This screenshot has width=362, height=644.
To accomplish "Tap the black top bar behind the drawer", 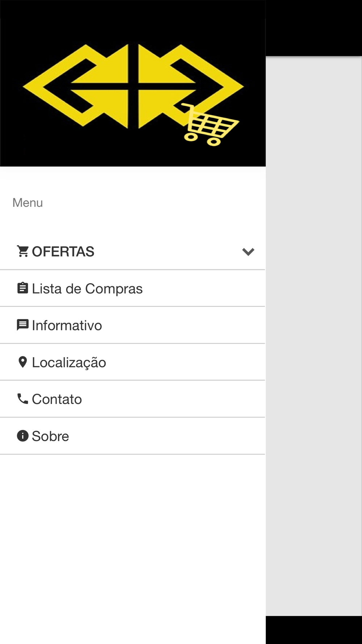I will point(314,28).
